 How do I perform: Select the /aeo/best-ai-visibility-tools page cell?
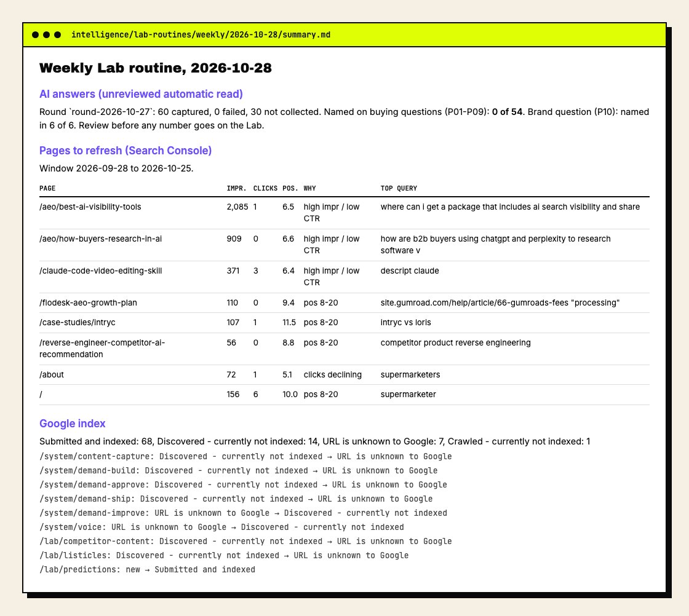[x=90, y=207]
